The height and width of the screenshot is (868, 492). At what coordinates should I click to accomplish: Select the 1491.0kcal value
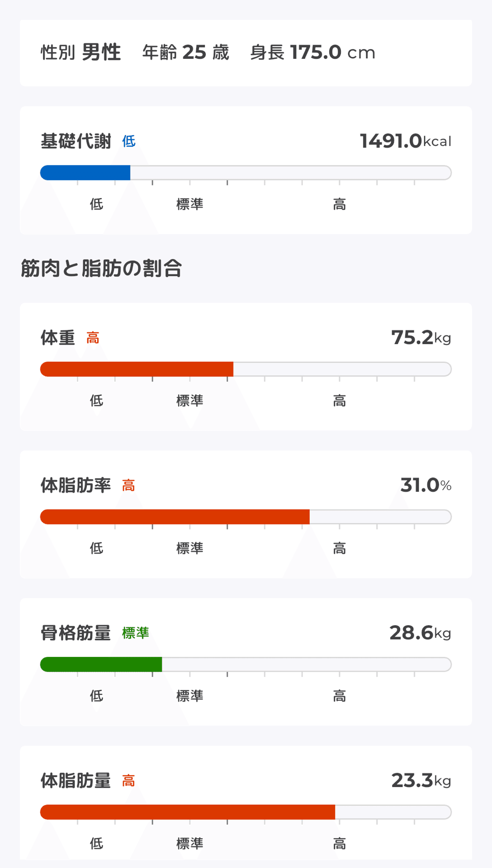pyautogui.click(x=405, y=141)
